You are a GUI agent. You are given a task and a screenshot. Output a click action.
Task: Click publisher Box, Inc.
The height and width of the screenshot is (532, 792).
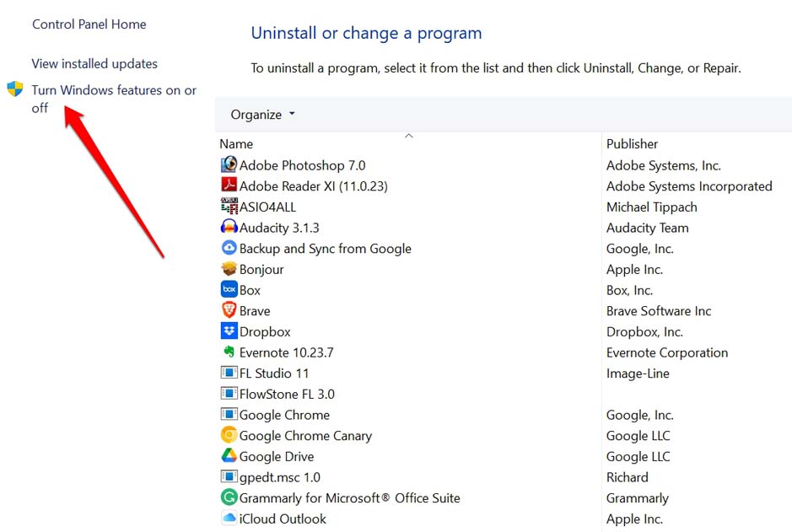pos(629,290)
